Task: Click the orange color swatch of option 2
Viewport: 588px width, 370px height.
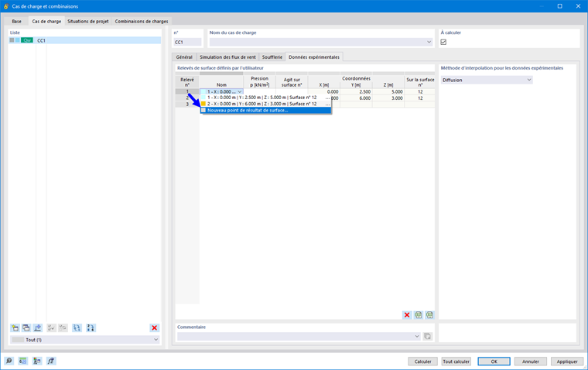Action: [203, 104]
